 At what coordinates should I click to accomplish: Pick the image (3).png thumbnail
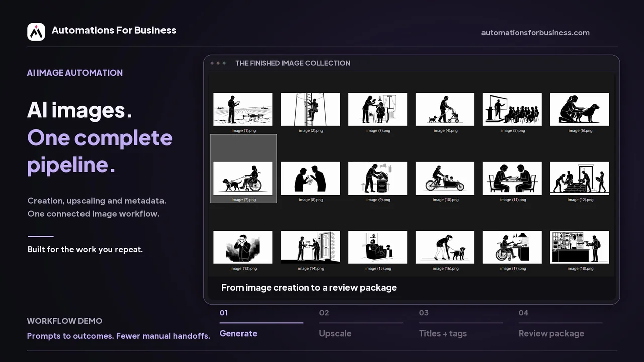[x=378, y=109]
